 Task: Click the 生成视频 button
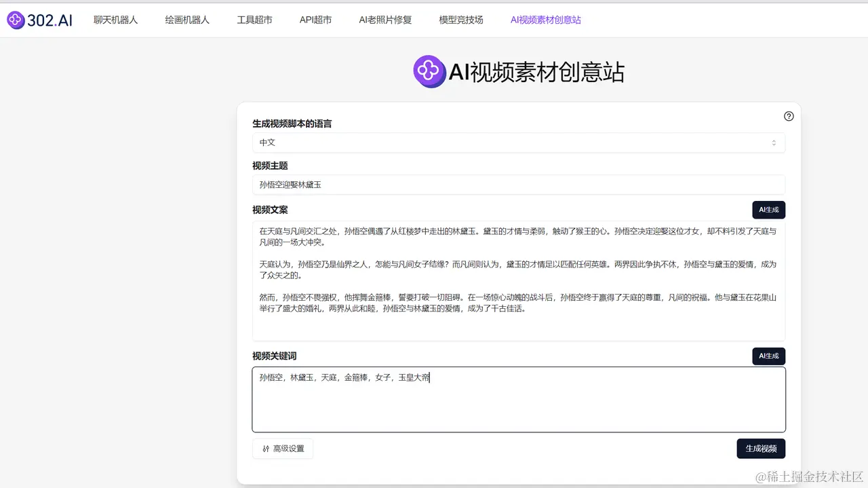pos(761,449)
